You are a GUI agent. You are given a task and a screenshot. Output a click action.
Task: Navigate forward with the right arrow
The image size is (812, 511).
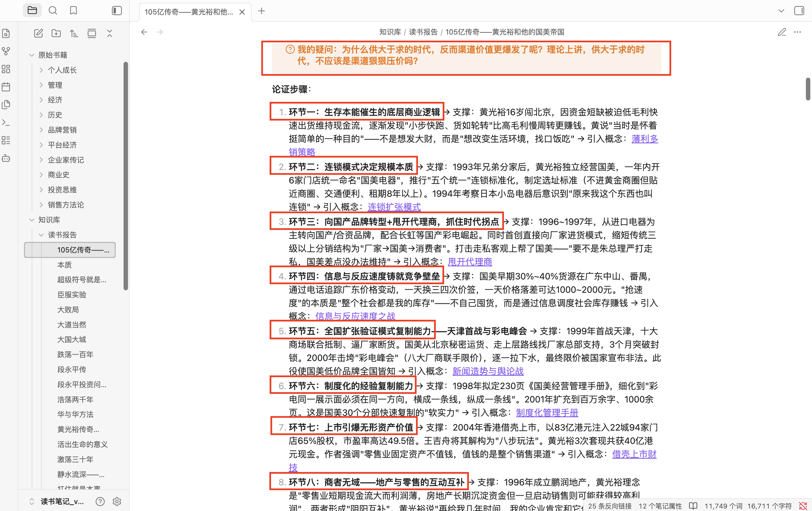point(160,32)
